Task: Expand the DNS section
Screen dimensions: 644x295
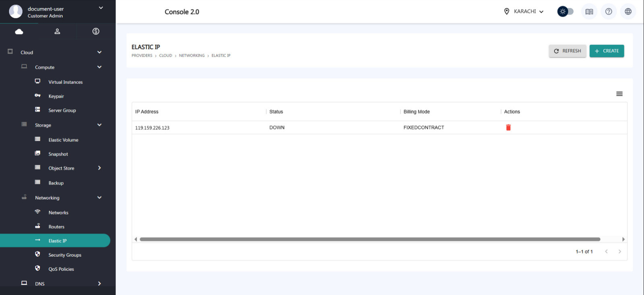Action: click(x=99, y=284)
